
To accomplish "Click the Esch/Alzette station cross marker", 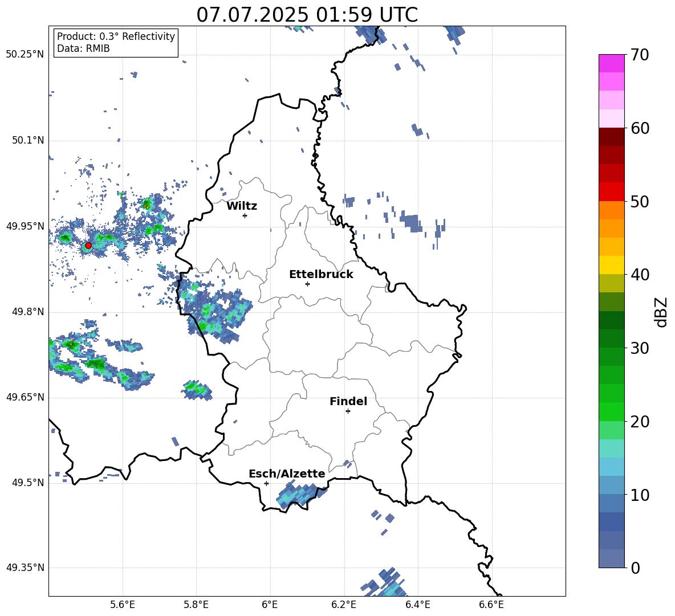I will pos(266,483).
